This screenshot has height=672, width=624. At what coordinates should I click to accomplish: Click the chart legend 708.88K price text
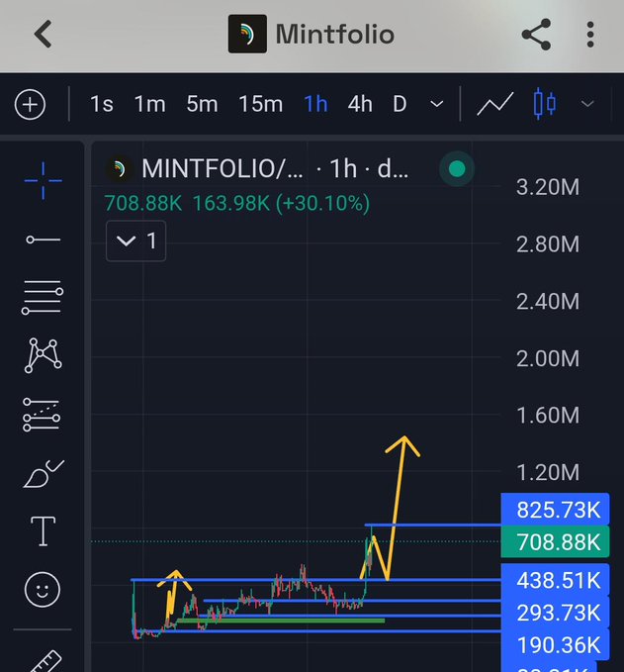pyautogui.click(x=143, y=203)
